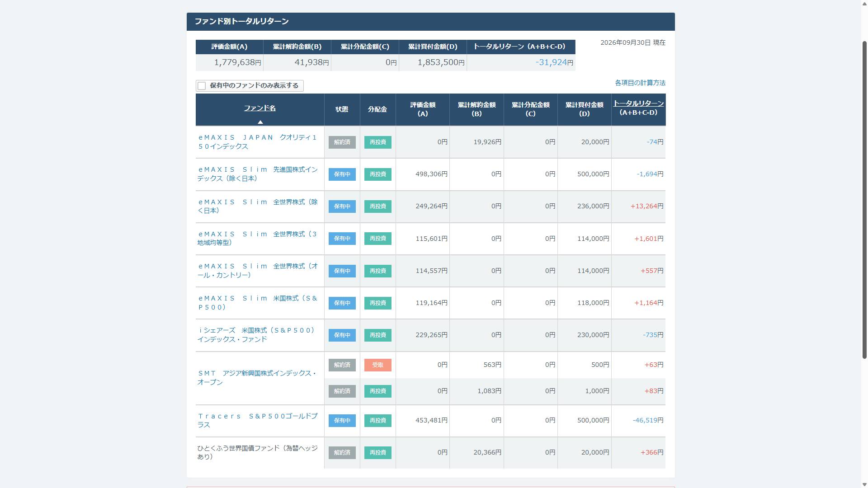Open the 各項目の計算方法 link
868x488 pixels.
point(640,83)
